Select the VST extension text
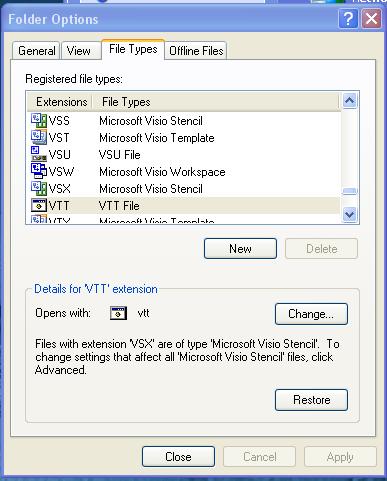This screenshot has height=481, width=387. coord(59,138)
